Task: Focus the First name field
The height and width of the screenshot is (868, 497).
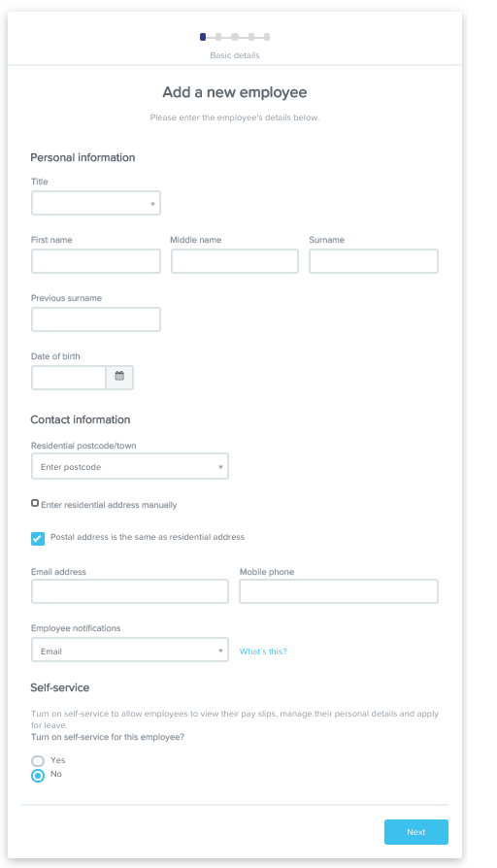Action: pos(96,261)
